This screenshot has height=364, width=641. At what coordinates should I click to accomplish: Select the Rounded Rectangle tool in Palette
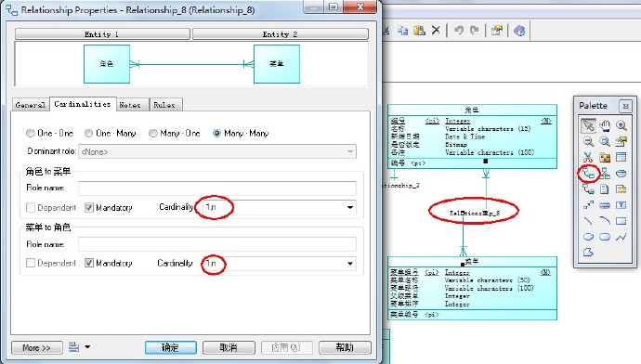(x=605, y=237)
